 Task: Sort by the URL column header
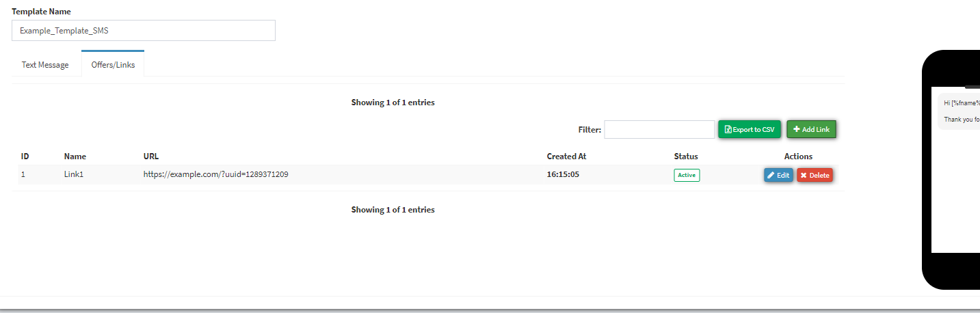(x=151, y=156)
